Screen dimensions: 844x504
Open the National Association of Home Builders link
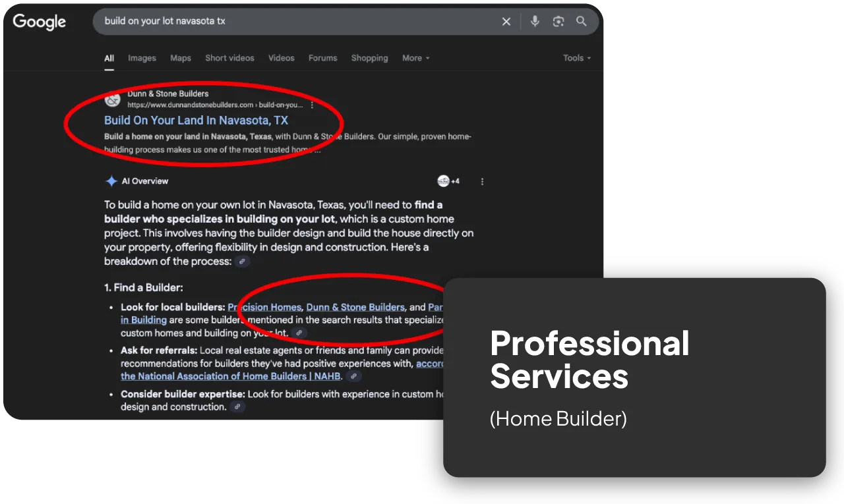231,376
